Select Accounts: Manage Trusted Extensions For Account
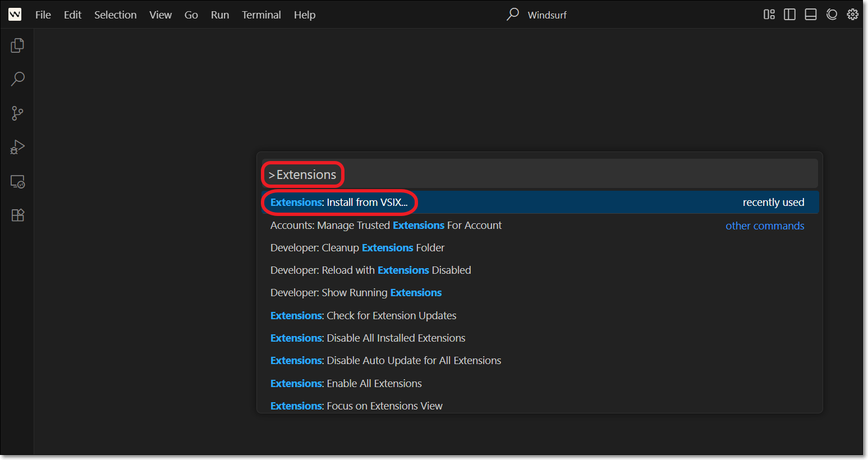Screen dimensions: 868x460 [x=540, y=226]
